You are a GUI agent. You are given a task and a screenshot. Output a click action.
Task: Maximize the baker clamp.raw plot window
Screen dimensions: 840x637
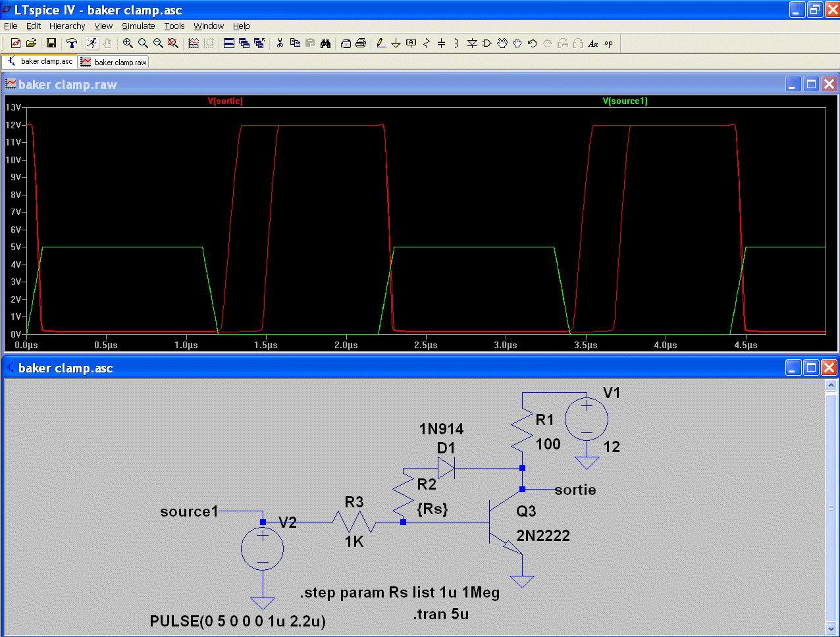[x=811, y=84]
